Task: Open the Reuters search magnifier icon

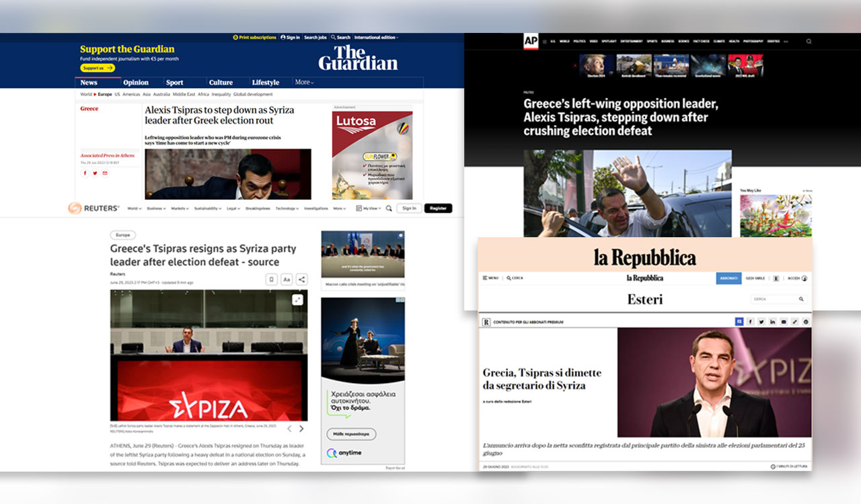Action: pos(389,208)
